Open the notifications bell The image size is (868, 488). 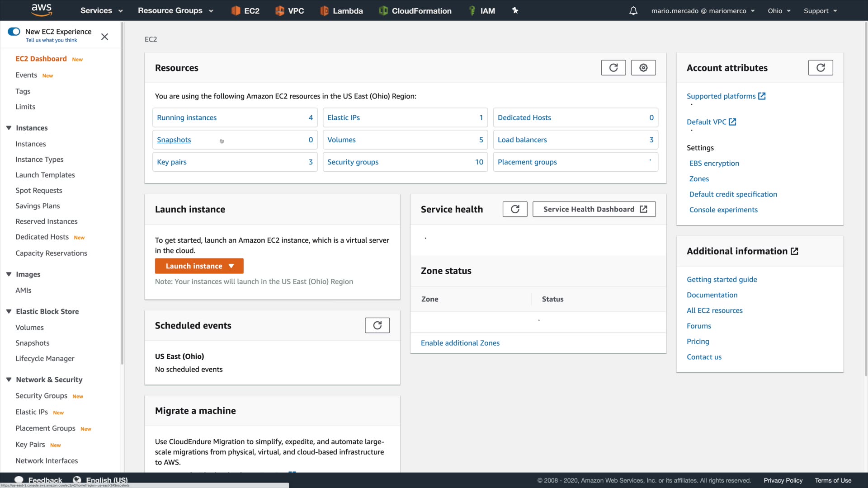[633, 11]
